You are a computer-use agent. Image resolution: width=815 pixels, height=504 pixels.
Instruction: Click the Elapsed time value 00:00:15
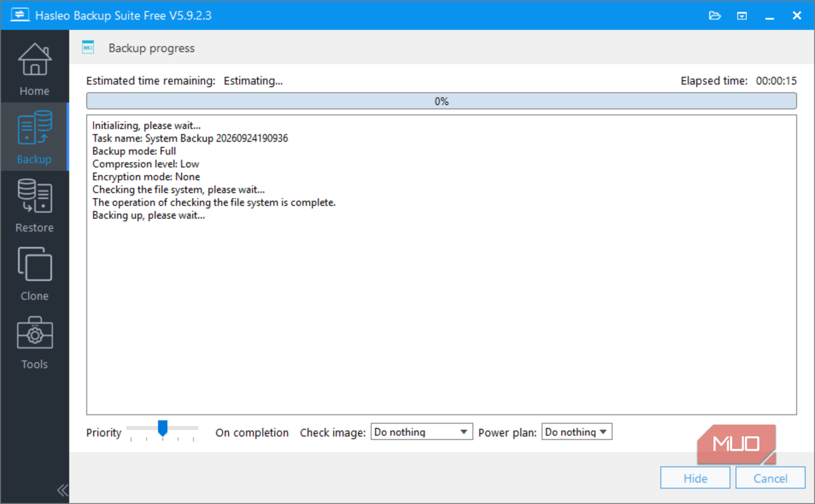(776, 81)
